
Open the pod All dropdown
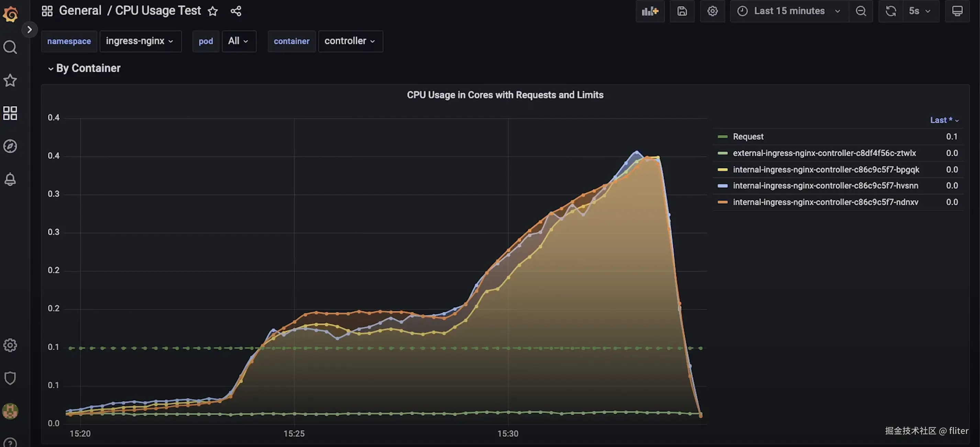tap(238, 41)
